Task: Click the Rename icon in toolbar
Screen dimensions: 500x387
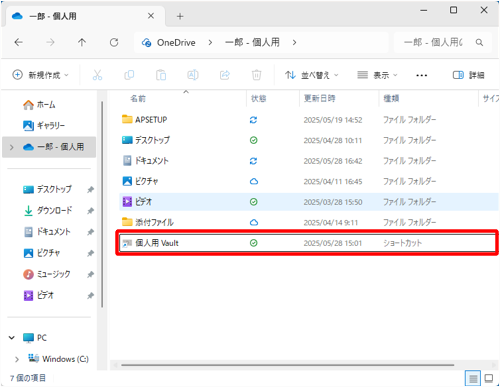Action: click(x=193, y=75)
